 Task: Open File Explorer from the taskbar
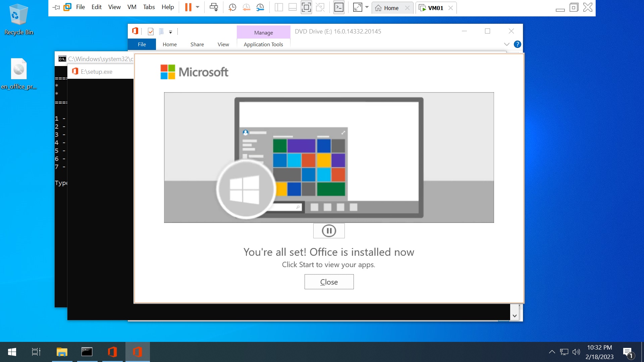point(62,352)
